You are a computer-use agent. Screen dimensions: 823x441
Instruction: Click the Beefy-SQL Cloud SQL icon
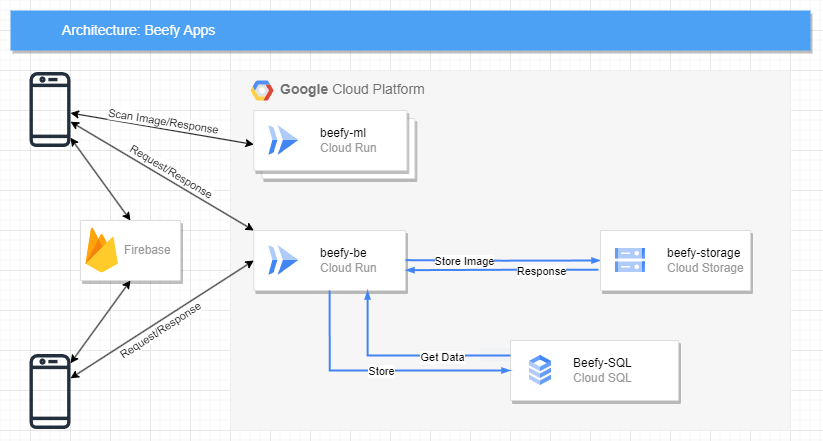click(x=540, y=370)
